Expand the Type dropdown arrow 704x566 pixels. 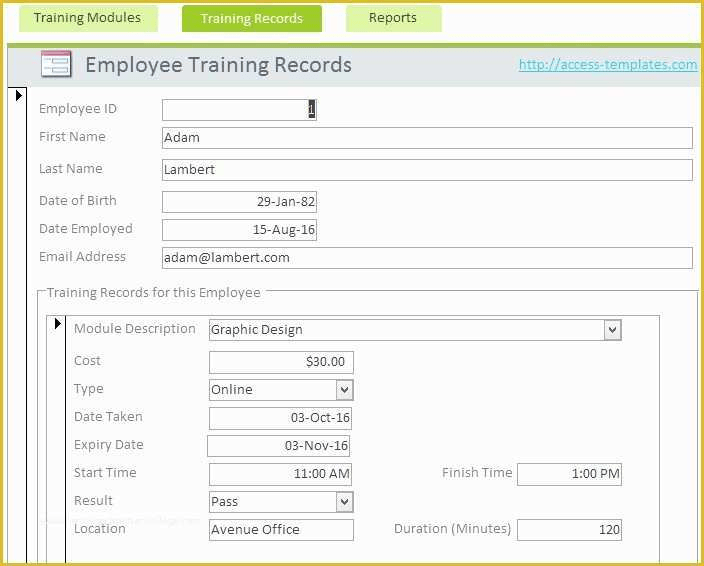[344, 390]
